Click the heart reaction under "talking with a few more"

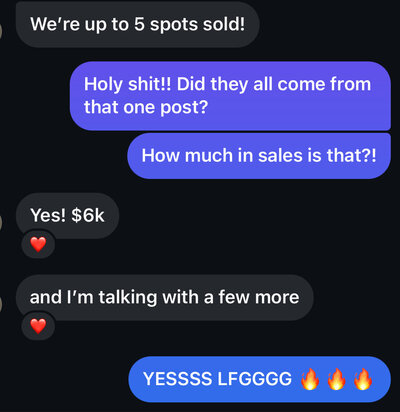[x=38, y=326]
